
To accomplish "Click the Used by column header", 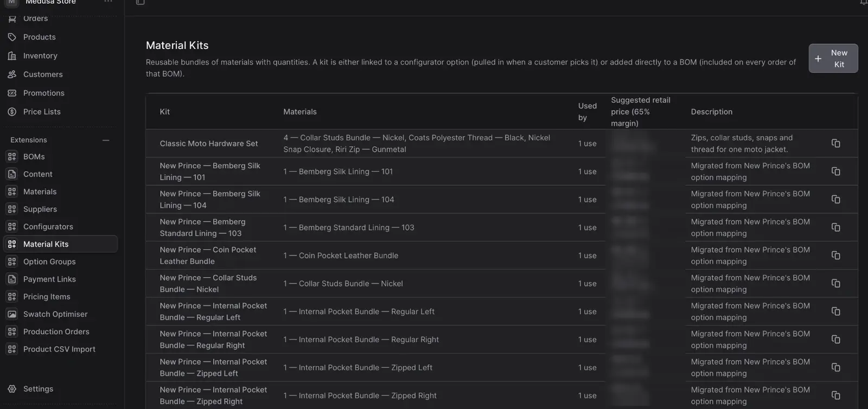I will point(587,112).
